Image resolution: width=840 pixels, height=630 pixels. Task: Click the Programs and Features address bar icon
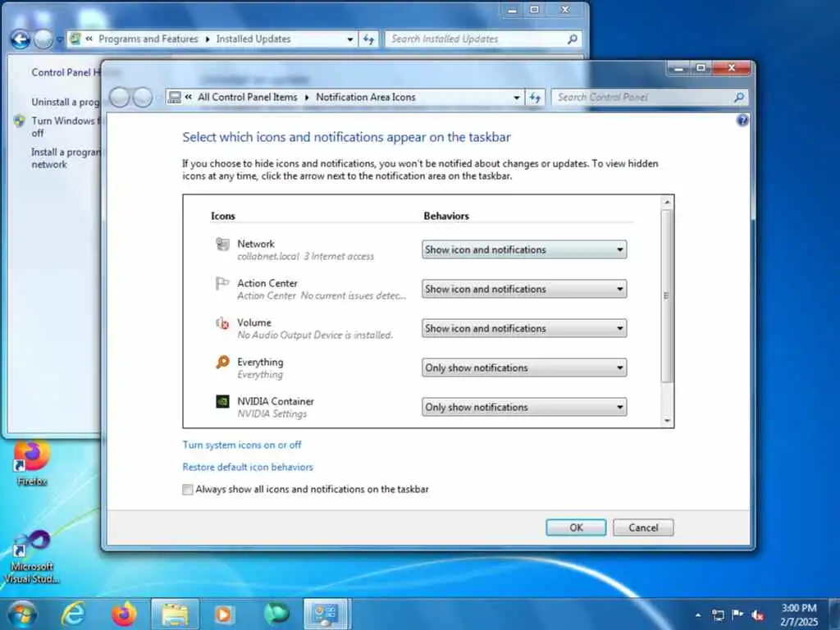click(75, 39)
